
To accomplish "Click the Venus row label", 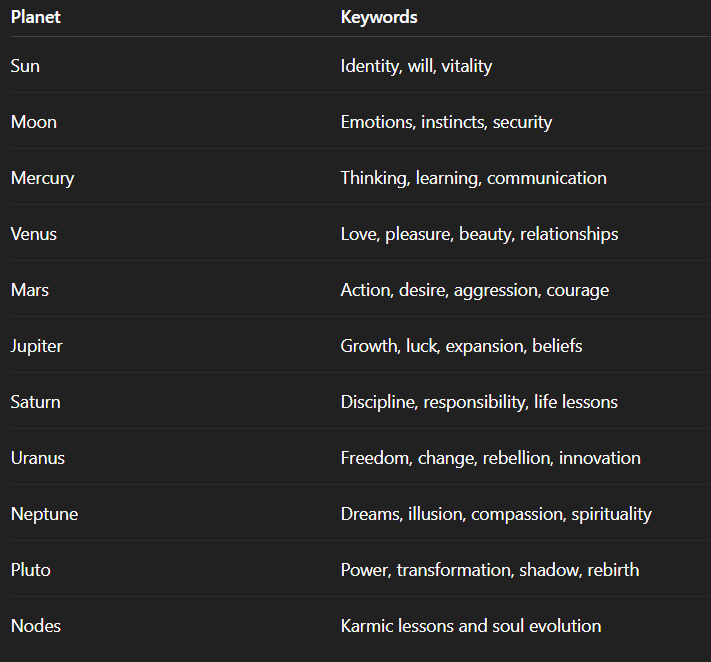I will pyautogui.click(x=34, y=234).
